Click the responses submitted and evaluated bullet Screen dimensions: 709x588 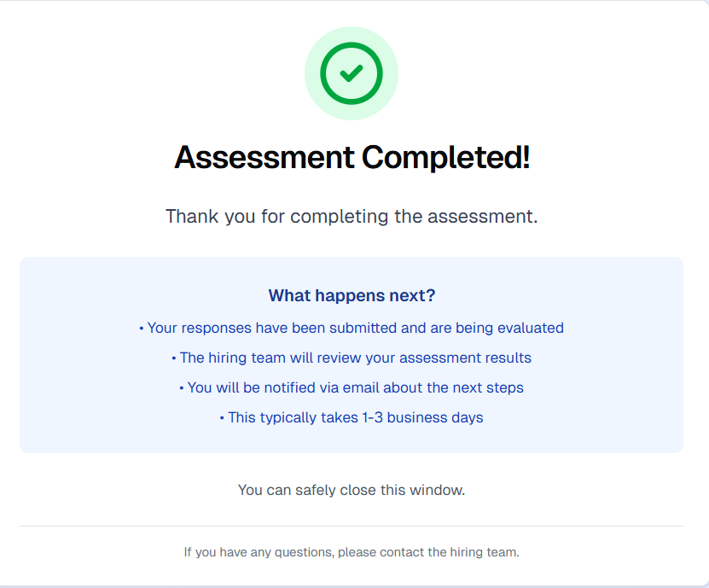[352, 328]
